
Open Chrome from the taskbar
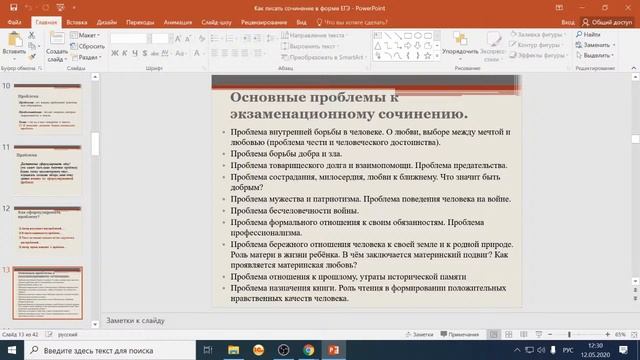309,350
